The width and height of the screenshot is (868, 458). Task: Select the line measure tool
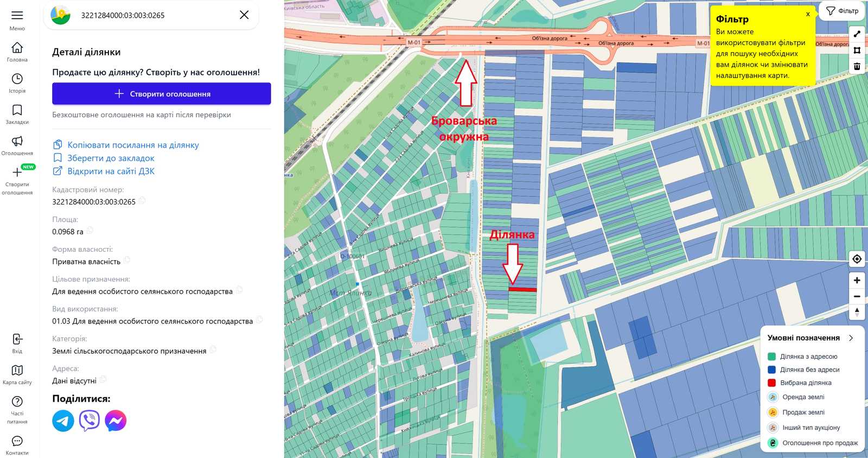pyautogui.click(x=857, y=34)
